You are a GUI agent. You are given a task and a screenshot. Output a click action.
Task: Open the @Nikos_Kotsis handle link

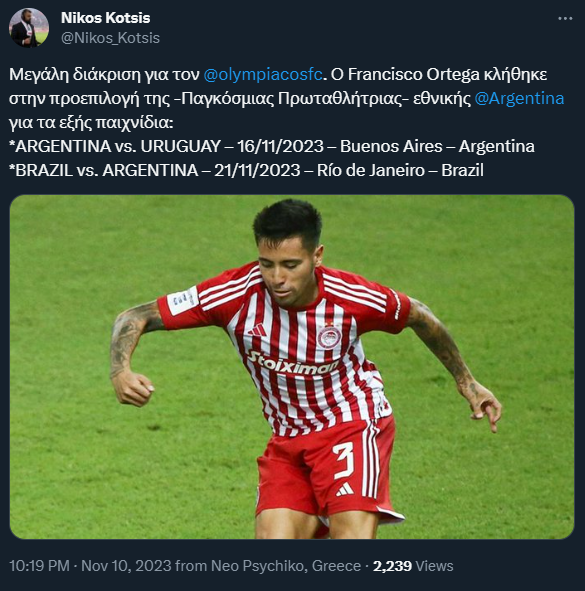(x=110, y=38)
